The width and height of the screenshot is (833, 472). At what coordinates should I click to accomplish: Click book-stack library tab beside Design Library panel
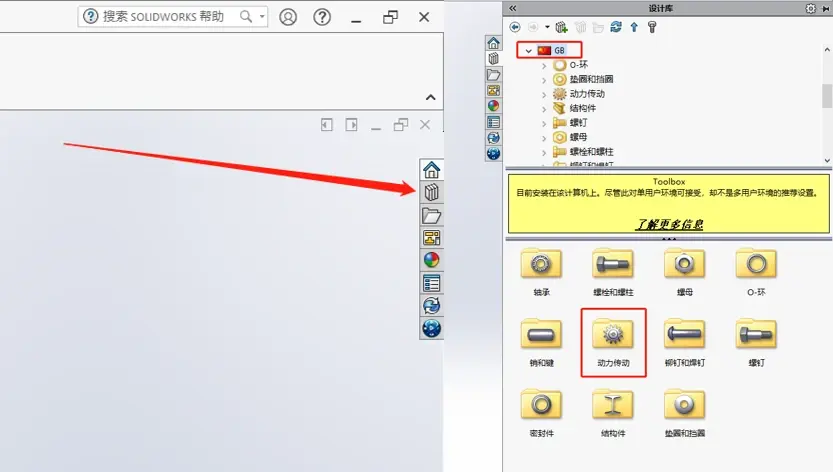pos(494,58)
